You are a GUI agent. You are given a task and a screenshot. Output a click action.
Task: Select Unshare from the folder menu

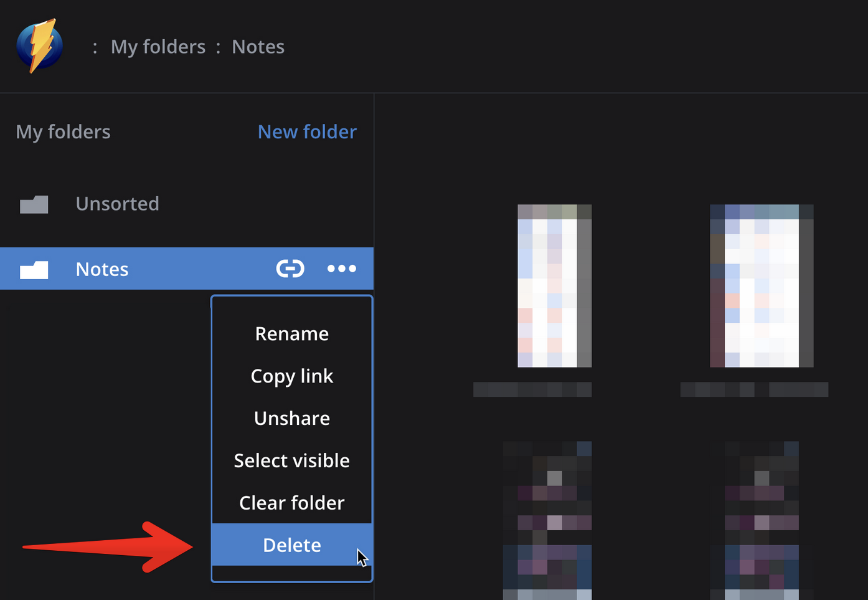pyautogui.click(x=291, y=418)
